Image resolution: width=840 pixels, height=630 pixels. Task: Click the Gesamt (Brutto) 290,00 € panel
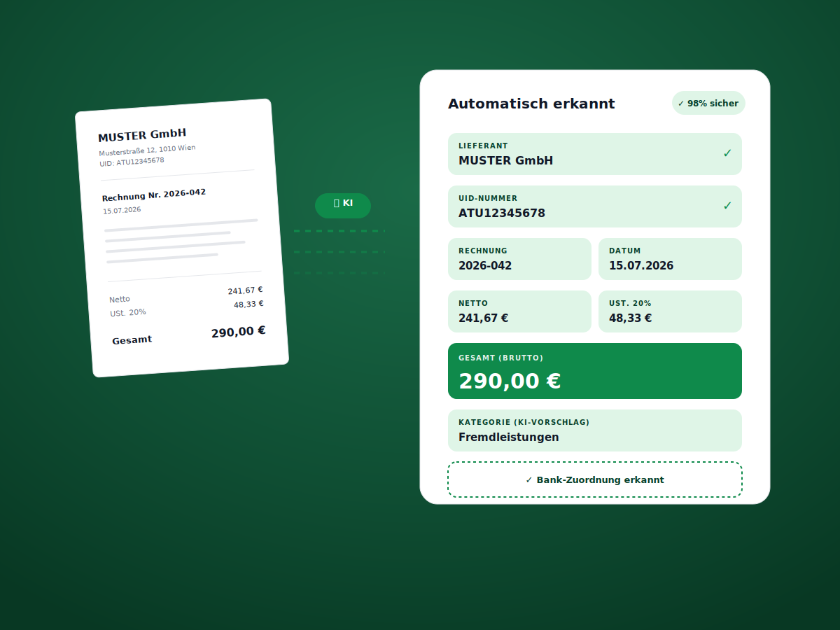point(595,371)
